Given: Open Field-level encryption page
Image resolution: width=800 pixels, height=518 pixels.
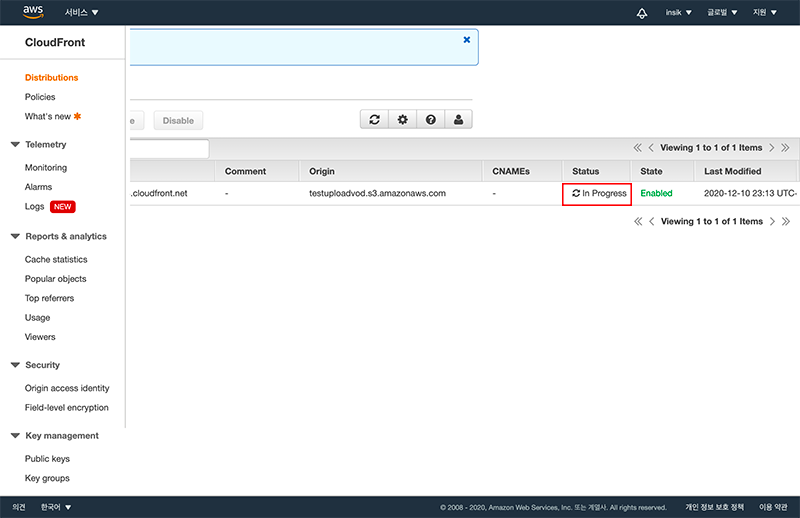Looking at the screenshot, I should [67, 407].
